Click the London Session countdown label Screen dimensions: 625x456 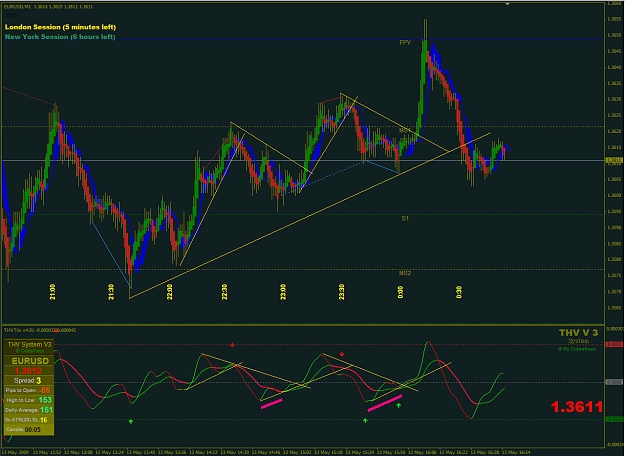pos(60,27)
